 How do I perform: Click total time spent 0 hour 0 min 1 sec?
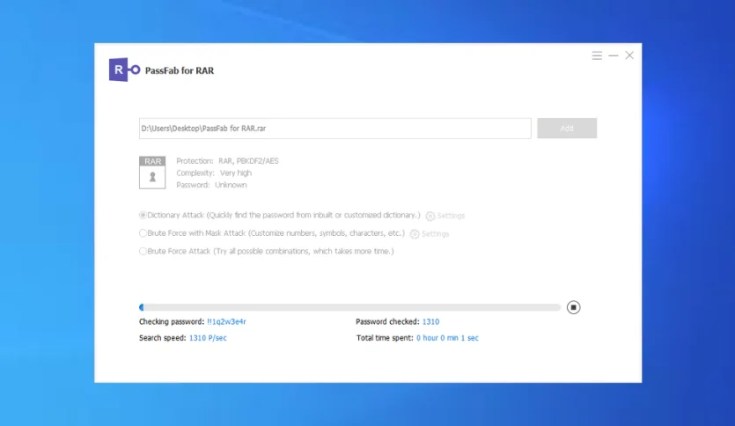(x=447, y=338)
